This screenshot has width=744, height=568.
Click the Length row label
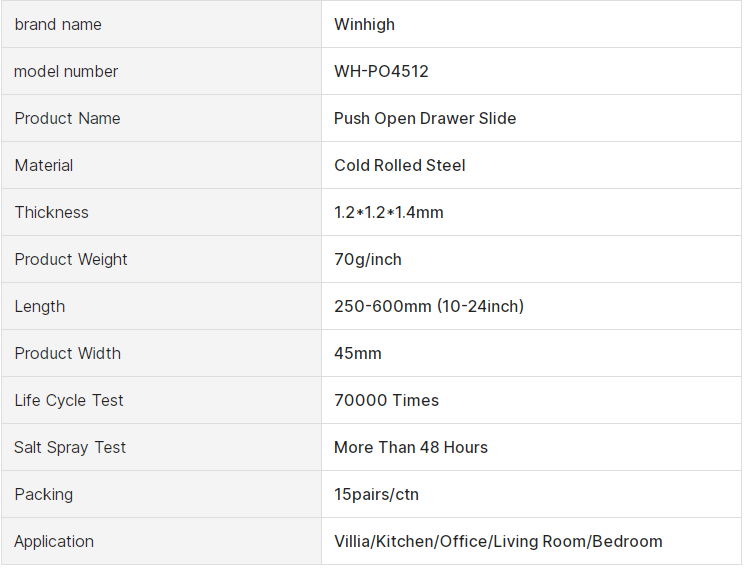pos(40,306)
